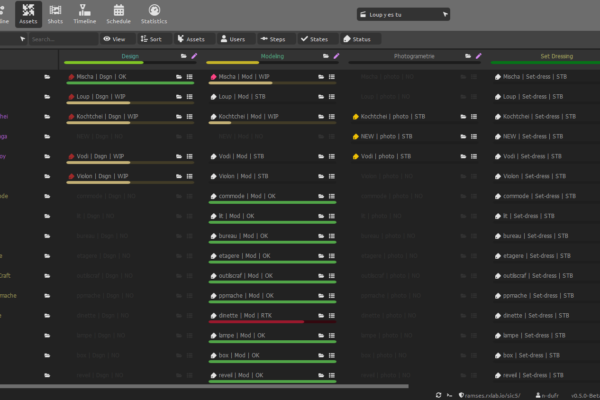This screenshot has width=600, height=400.
Task: Open the Timeline view icon
Action: (x=85, y=13)
